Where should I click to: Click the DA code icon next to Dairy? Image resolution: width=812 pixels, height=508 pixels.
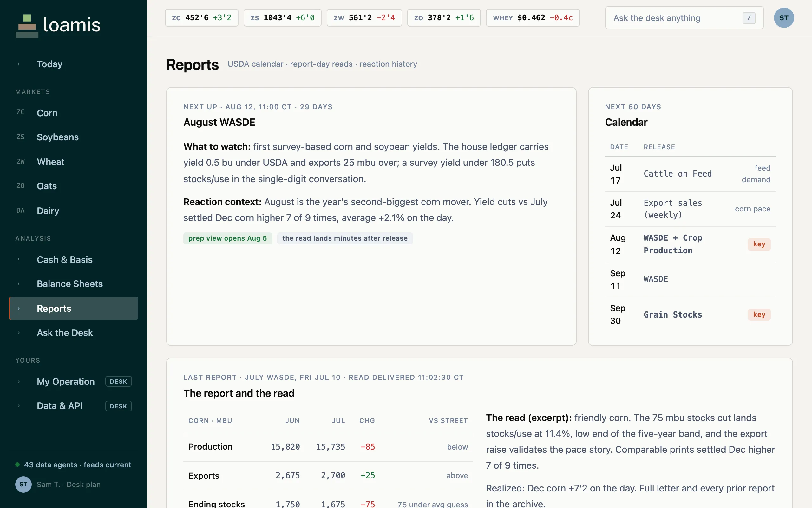21,211
